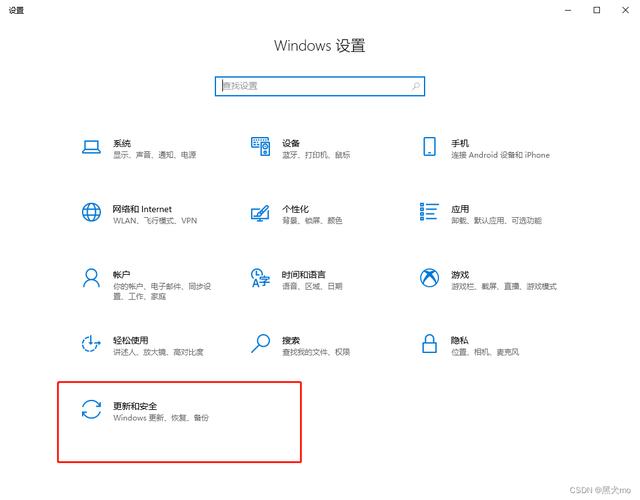Click the 蓝牙、打印机、鼠标 description
Viewport: 640px width, 500px height.
click(316, 155)
